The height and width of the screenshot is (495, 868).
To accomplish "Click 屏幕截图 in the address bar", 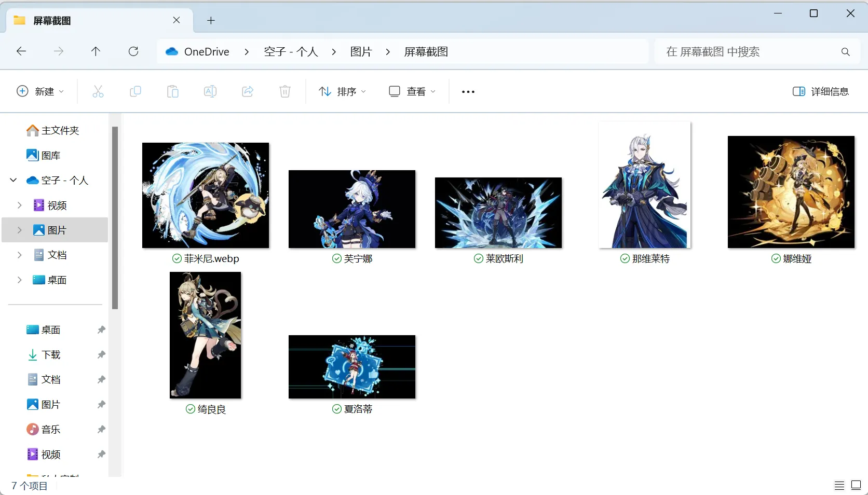I will coord(426,52).
